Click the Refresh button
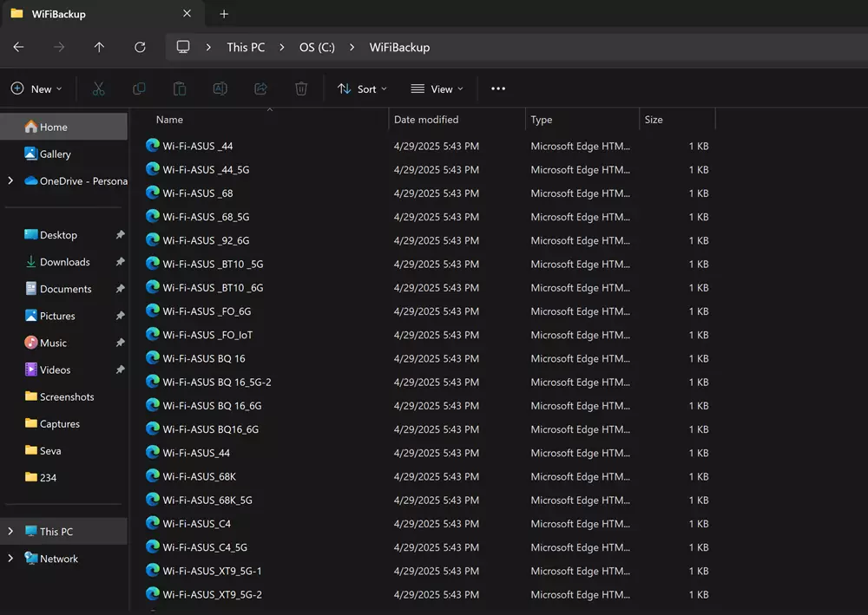868x615 pixels. pos(140,47)
